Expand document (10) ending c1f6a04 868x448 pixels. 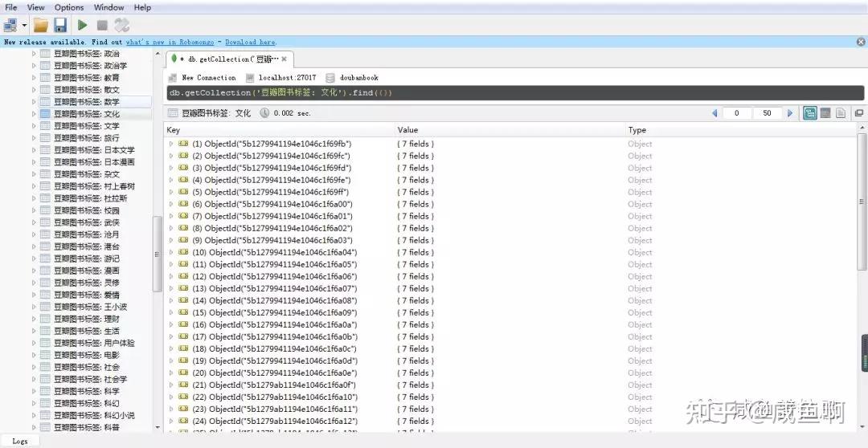pyautogui.click(x=171, y=252)
